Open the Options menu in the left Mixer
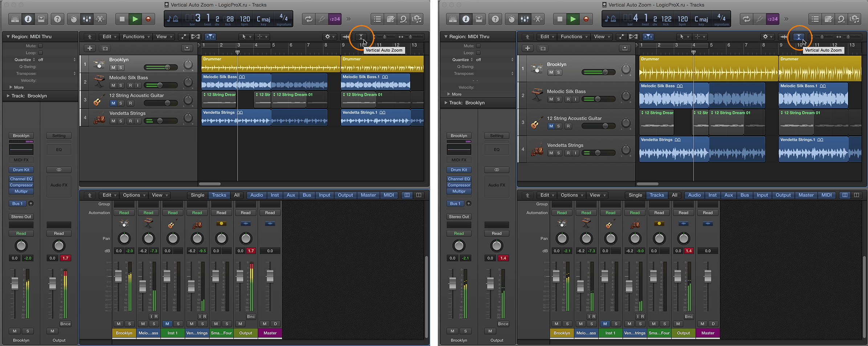 coord(134,195)
